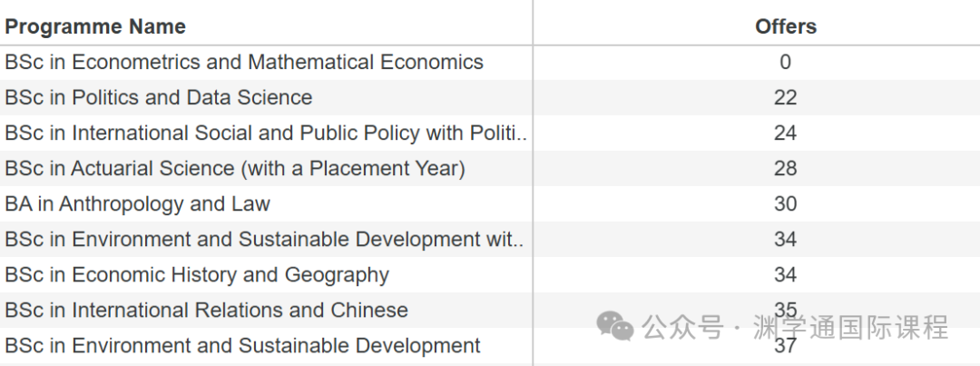Click BA in Anthropology and Law
The image size is (980, 366).
click(137, 204)
